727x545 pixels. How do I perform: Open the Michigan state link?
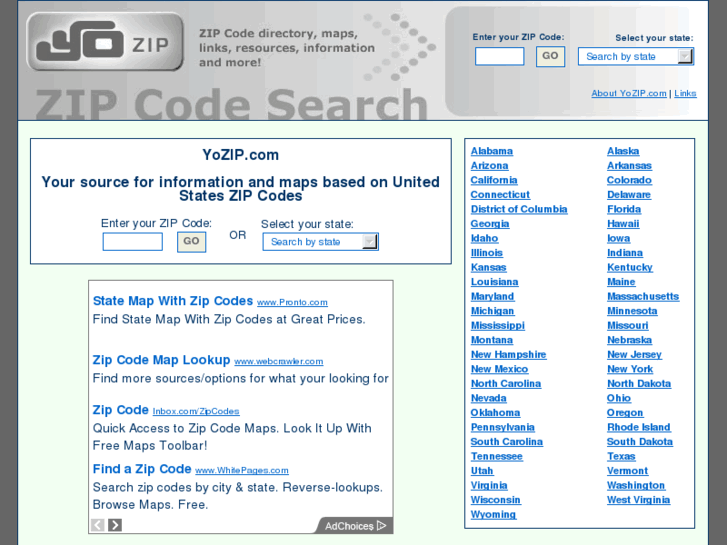pyautogui.click(x=492, y=311)
